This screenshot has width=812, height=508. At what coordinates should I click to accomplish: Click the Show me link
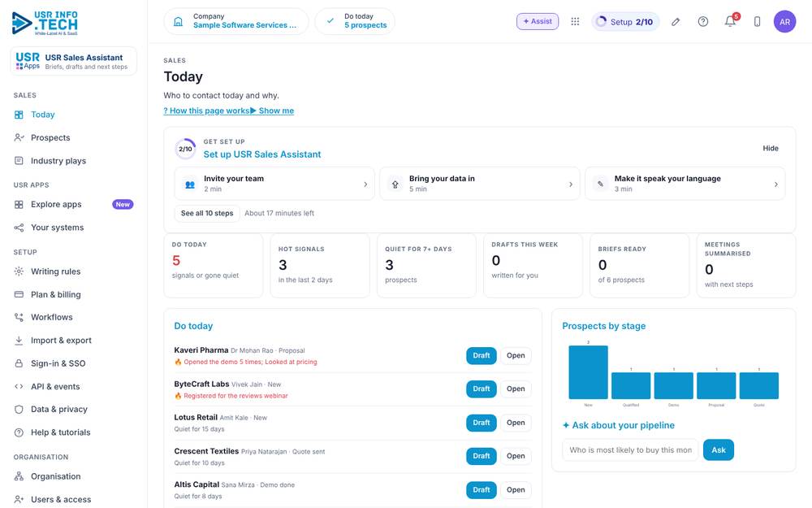pos(272,111)
